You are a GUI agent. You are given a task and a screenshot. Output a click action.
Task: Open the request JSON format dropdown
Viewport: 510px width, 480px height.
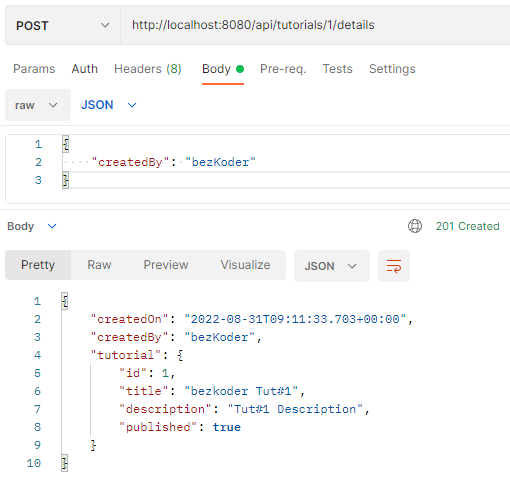pos(109,105)
